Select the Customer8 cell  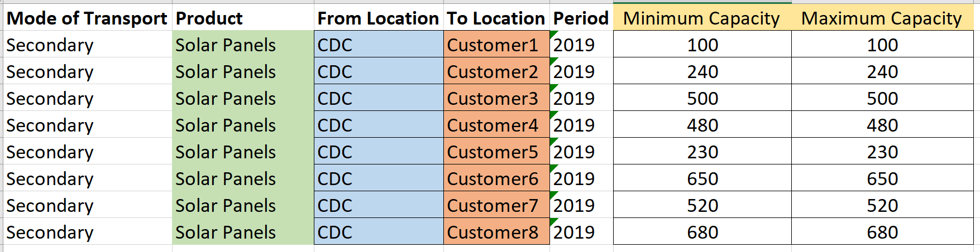point(496,232)
